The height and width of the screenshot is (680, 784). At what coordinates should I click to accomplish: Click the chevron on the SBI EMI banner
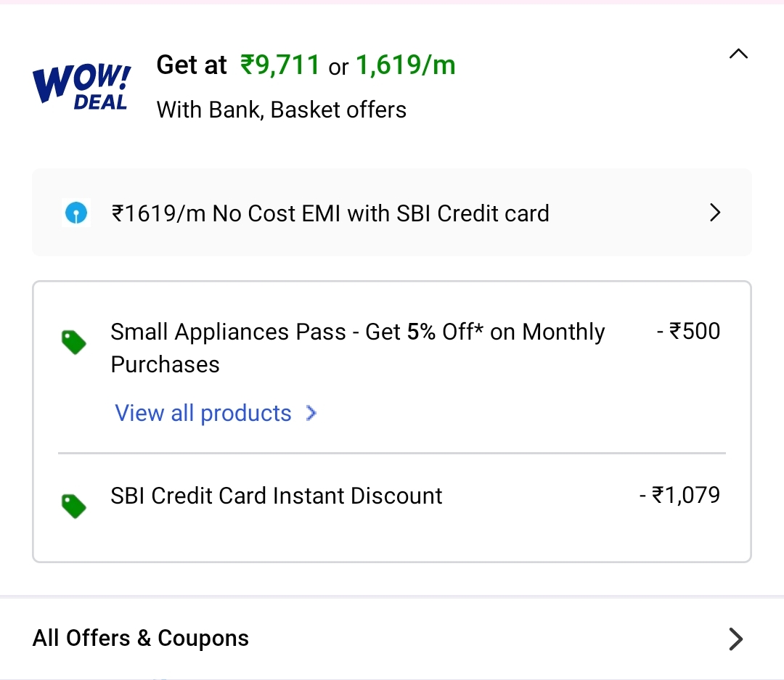[x=715, y=213]
